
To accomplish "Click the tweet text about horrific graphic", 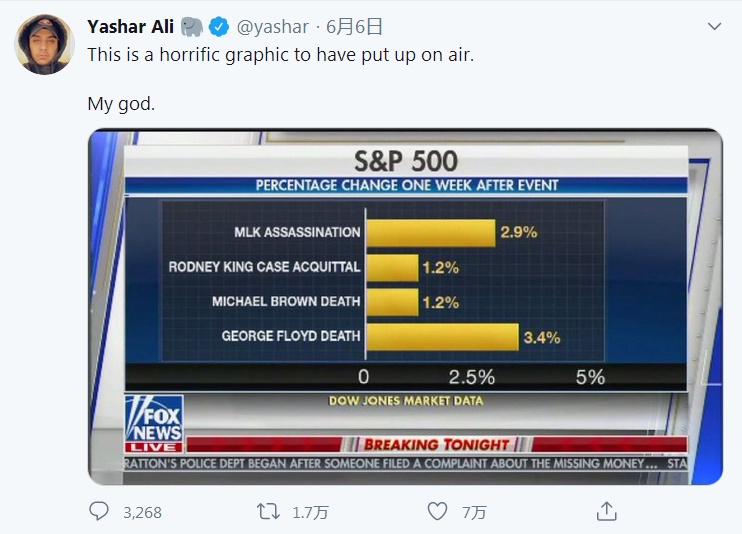I will (x=281, y=55).
